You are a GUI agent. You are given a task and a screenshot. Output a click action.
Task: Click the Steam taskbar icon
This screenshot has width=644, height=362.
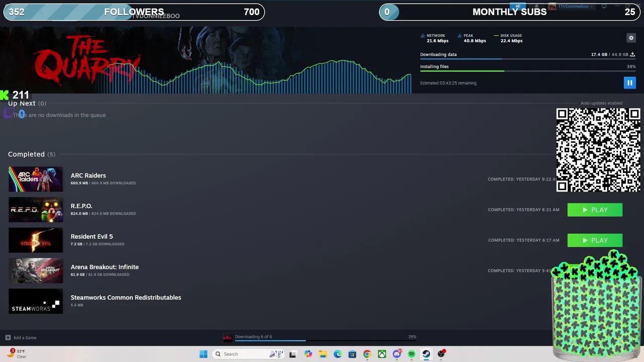coord(426,354)
